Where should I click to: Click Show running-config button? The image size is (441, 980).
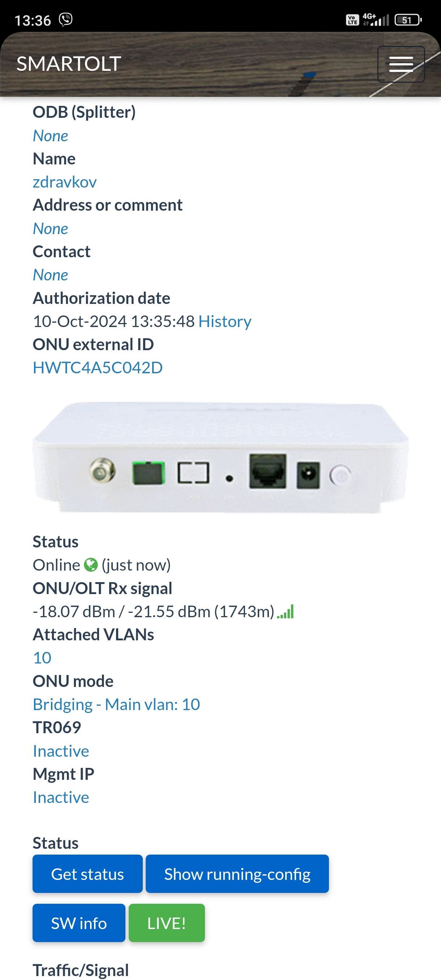point(237,874)
